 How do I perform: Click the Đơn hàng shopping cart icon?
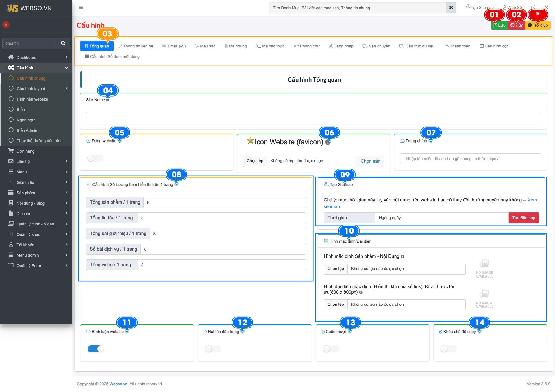(x=11, y=151)
